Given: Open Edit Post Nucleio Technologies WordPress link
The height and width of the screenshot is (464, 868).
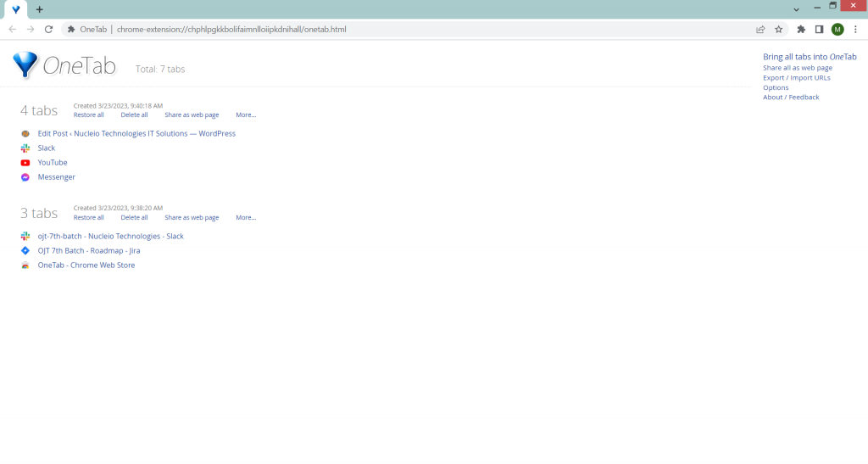Looking at the screenshot, I should pos(136,133).
